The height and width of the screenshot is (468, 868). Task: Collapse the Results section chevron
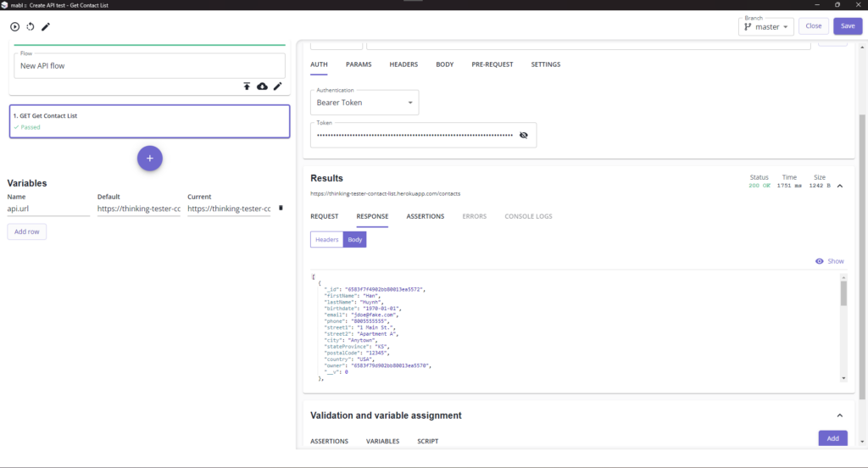click(839, 185)
